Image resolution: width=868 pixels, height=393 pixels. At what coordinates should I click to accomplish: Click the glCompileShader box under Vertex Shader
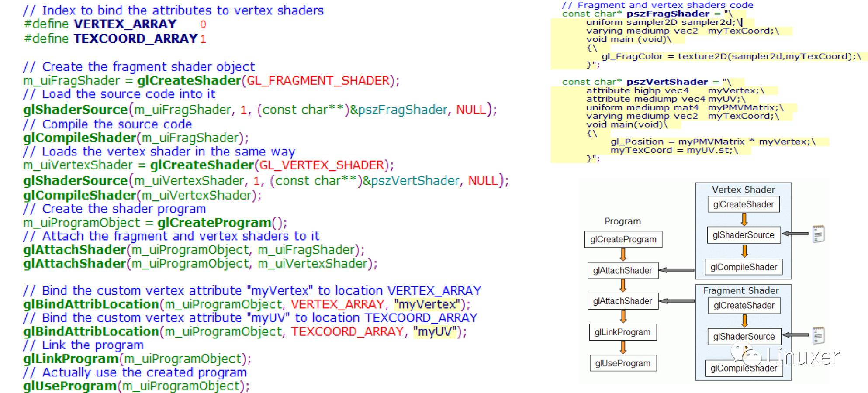744,267
